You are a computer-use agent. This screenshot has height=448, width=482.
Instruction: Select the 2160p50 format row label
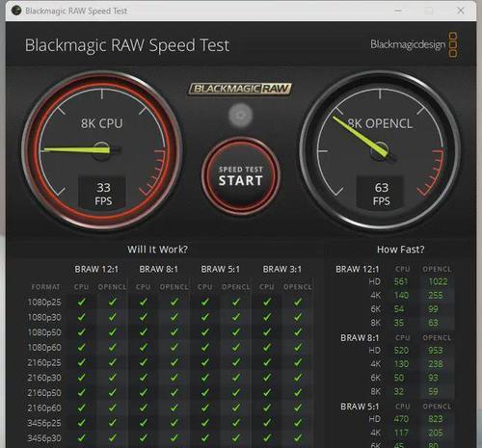[x=44, y=393]
